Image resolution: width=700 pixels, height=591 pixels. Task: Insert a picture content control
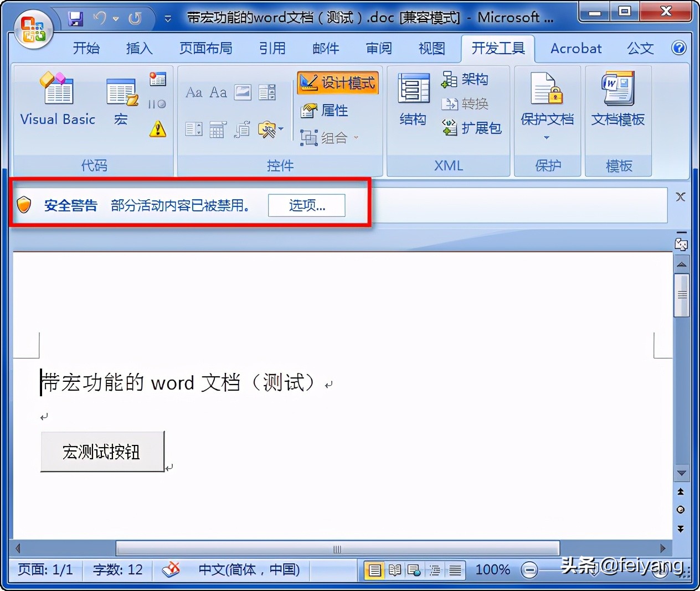point(243,92)
